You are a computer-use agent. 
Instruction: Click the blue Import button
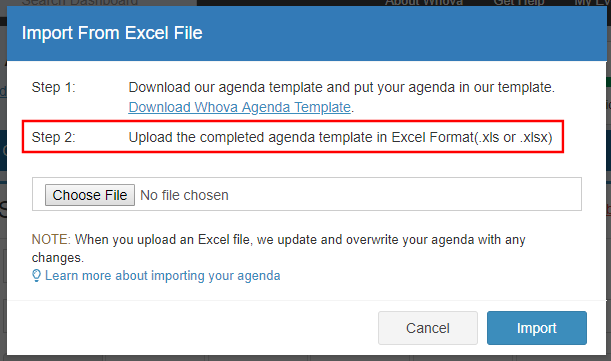[x=537, y=328]
